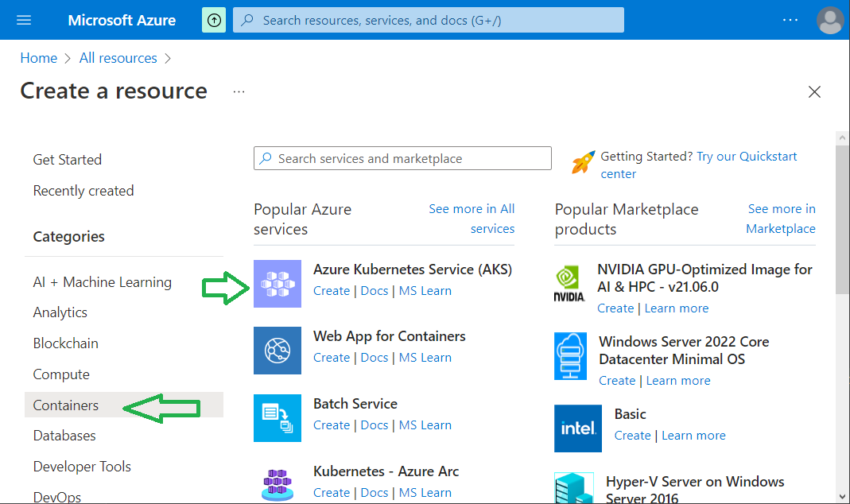Focus the top Search resources field
This screenshot has width=850, height=504.
tap(429, 20)
